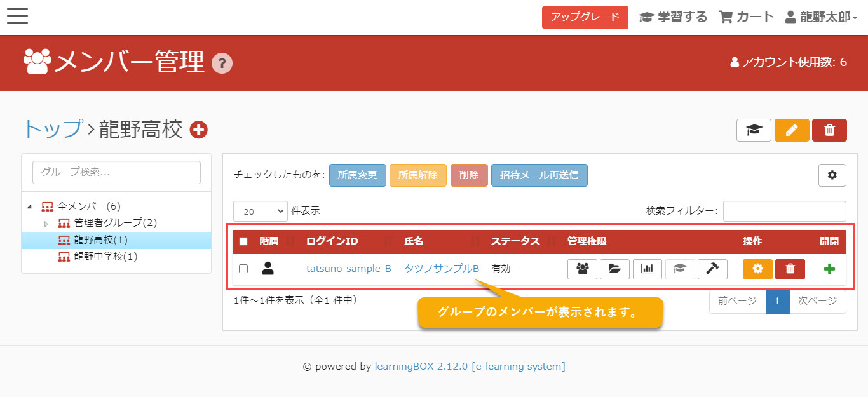The height and width of the screenshot is (397, 868).
Task: Expand the row with the green plus
Action: [x=829, y=269]
